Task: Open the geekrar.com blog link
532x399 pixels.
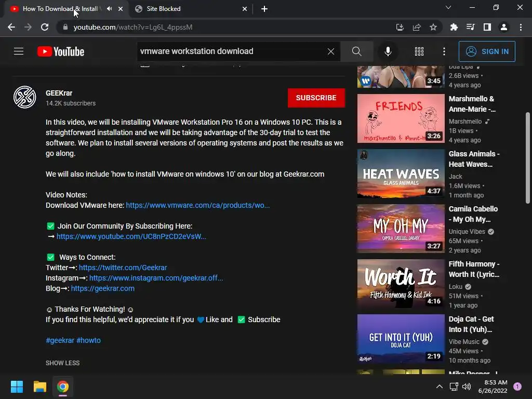Action: [103, 288]
